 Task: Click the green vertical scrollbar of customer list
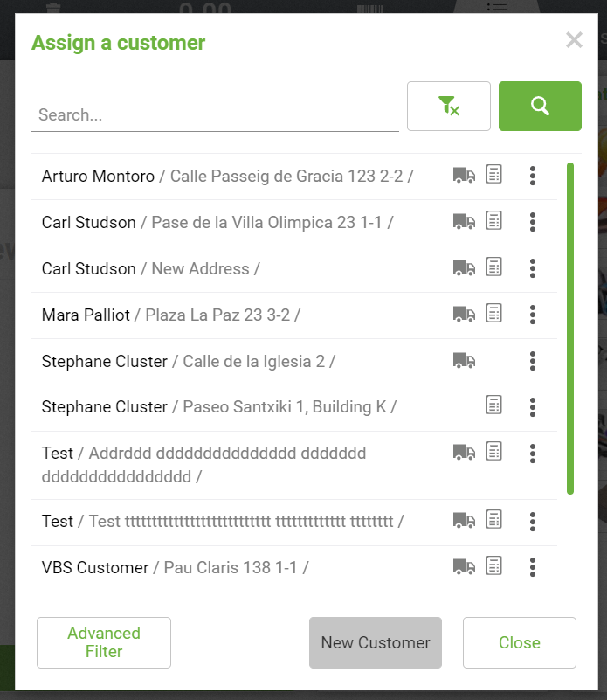tap(570, 328)
